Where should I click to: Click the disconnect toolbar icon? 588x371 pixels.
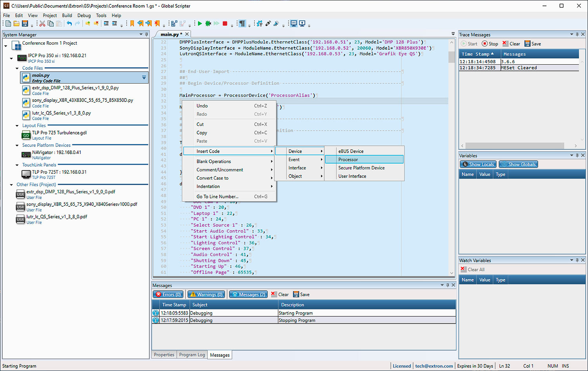[276, 24]
